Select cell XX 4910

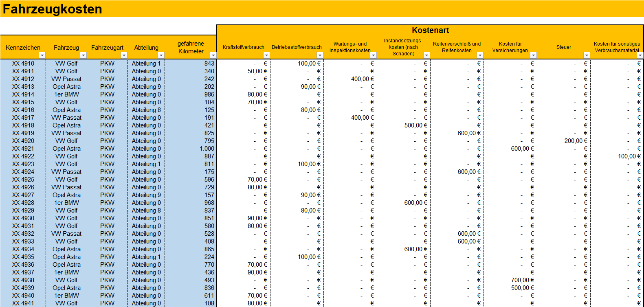click(23, 64)
